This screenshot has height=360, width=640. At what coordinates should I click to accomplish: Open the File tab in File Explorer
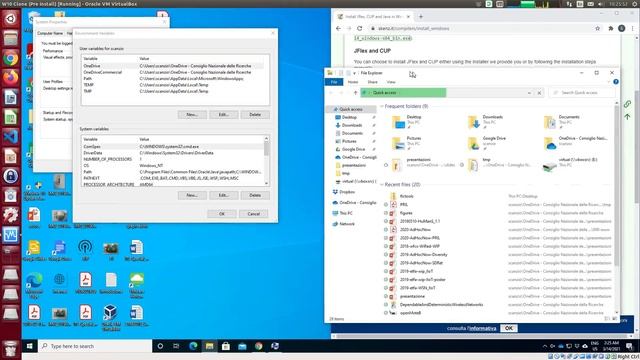click(334, 82)
